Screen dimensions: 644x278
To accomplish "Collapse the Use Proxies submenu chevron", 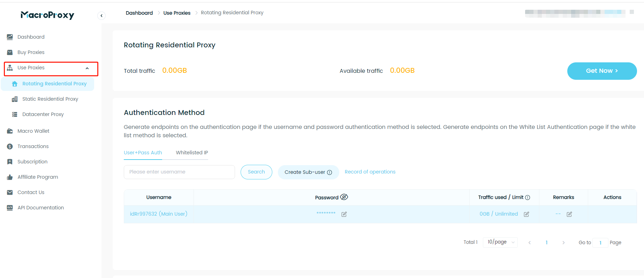I will pyautogui.click(x=87, y=68).
